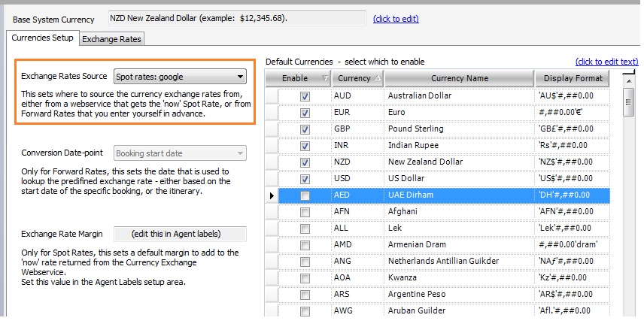Uncheck the AUD Australian Dollar checkbox
Viewport: 644px width, 333px height.
pos(305,96)
